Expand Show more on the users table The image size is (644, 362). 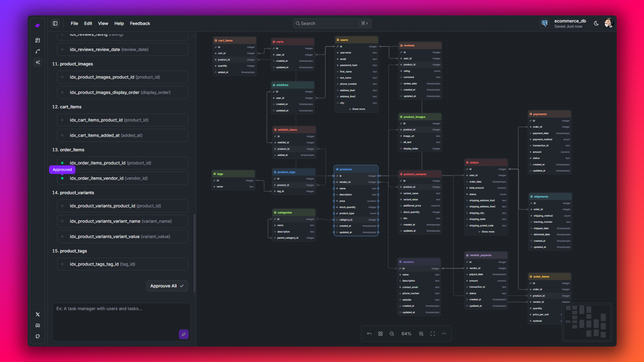[x=357, y=109]
